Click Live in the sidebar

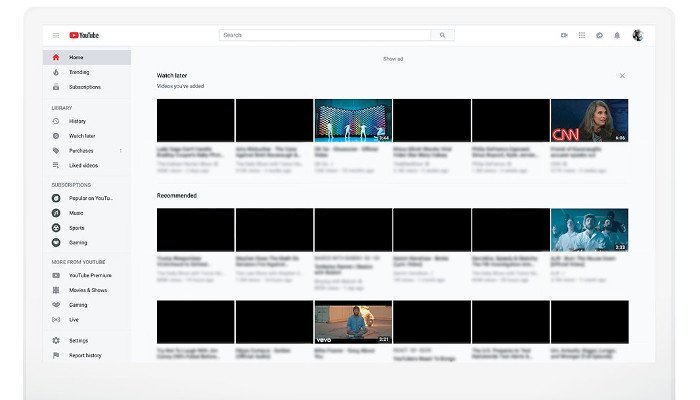click(x=74, y=320)
